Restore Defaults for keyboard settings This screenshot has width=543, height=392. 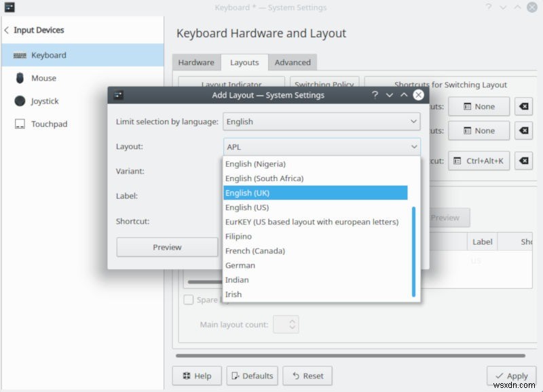252,376
